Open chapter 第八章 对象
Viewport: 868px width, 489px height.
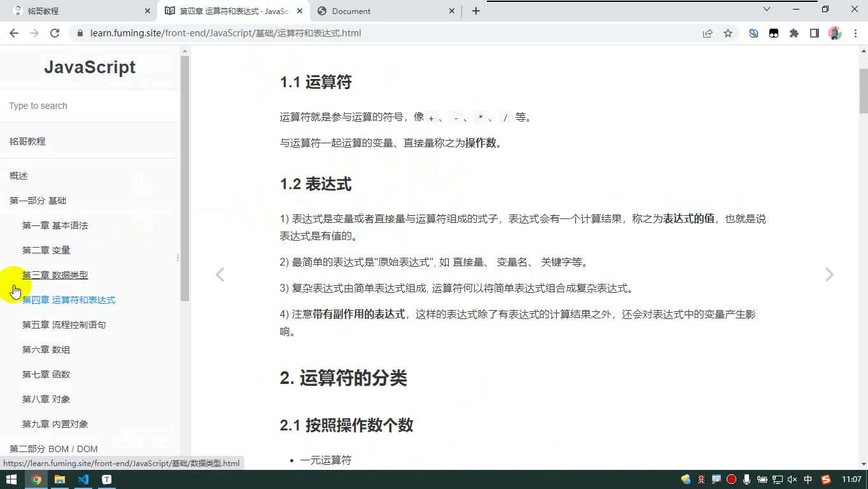pos(46,399)
